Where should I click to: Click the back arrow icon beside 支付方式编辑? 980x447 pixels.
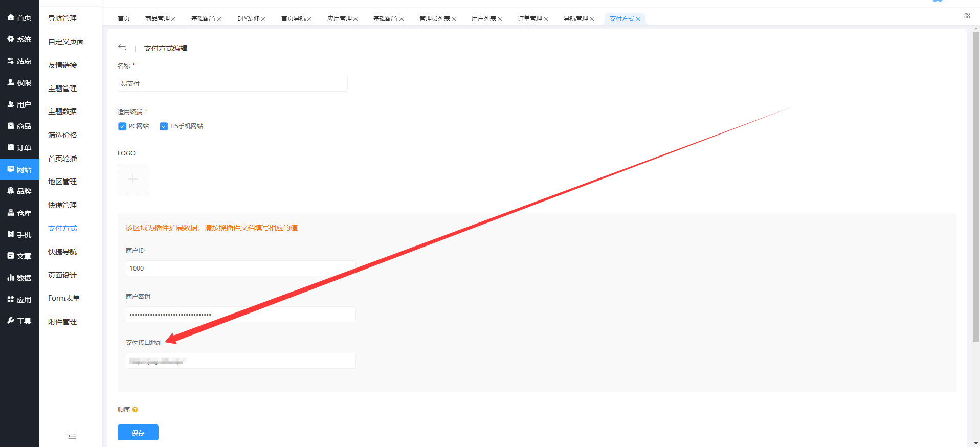tap(122, 48)
